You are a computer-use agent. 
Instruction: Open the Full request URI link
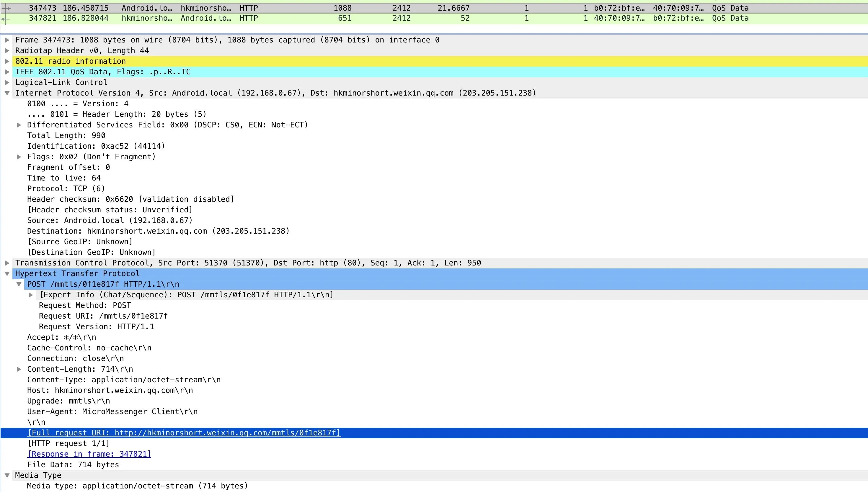pyautogui.click(x=184, y=433)
